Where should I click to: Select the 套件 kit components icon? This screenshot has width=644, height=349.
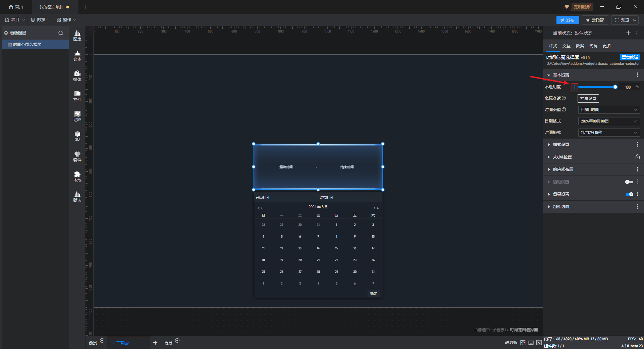click(77, 156)
